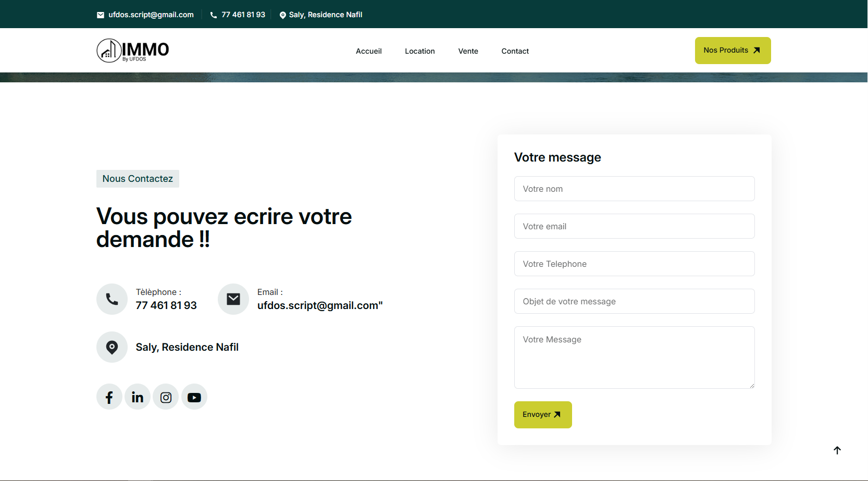Image resolution: width=868 pixels, height=481 pixels.
Task: Open the LinkedIn social icon
Action: click(x=138, y=397)
